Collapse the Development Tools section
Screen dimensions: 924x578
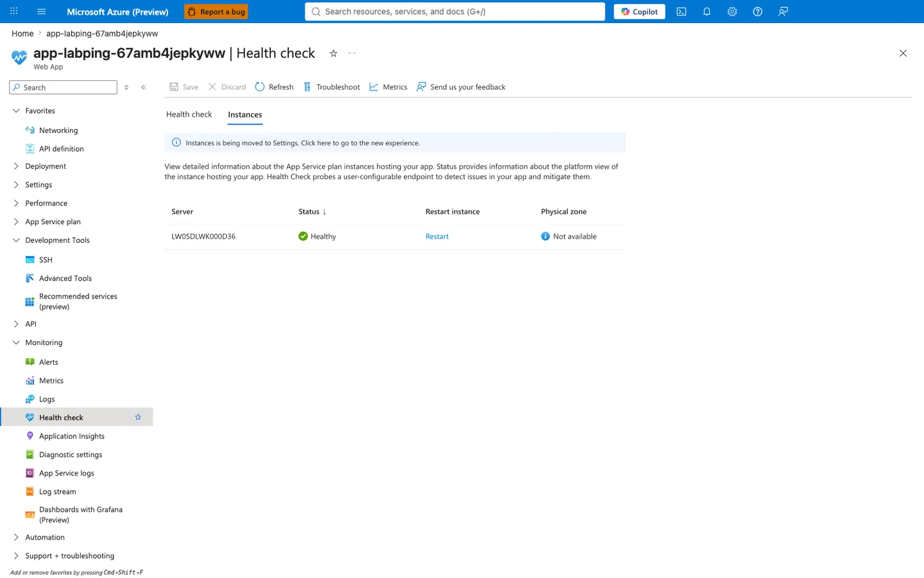click(x=16, y=240)
